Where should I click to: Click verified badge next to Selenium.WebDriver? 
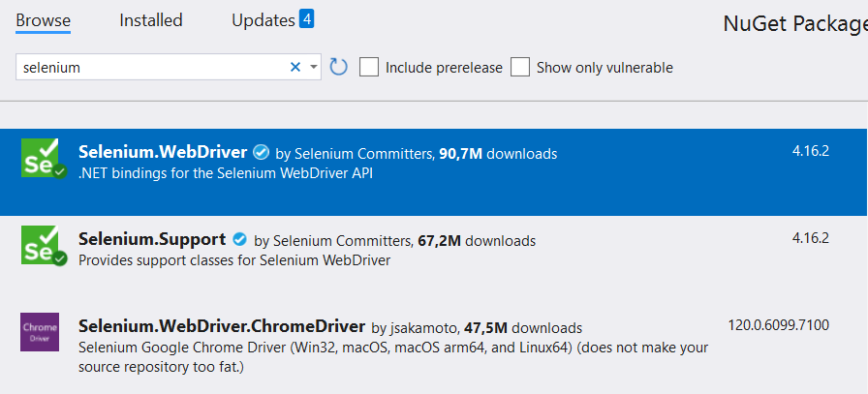(262, 152)
